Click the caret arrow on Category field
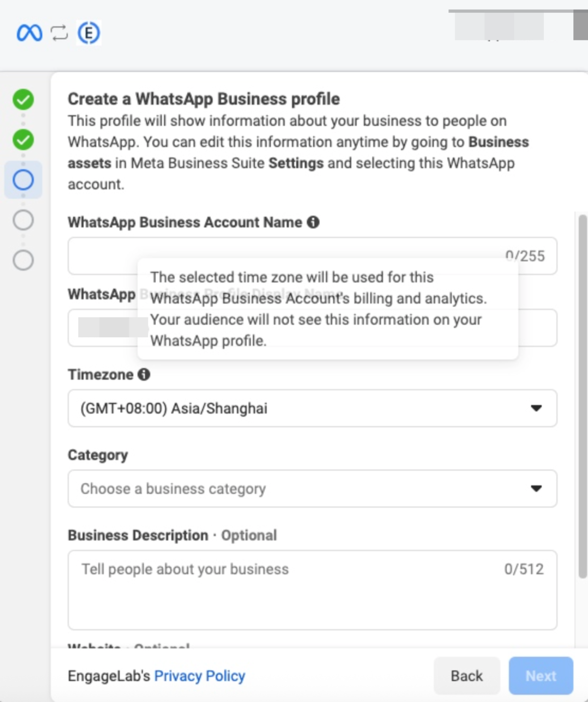Screen dimensions: 588x702 (536, 489)
